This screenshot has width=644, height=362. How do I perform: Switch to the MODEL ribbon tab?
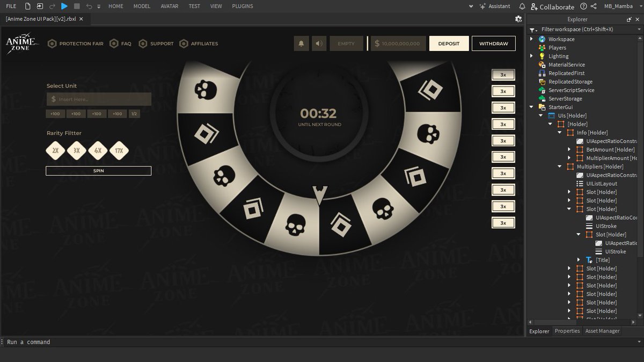point(142,6)
